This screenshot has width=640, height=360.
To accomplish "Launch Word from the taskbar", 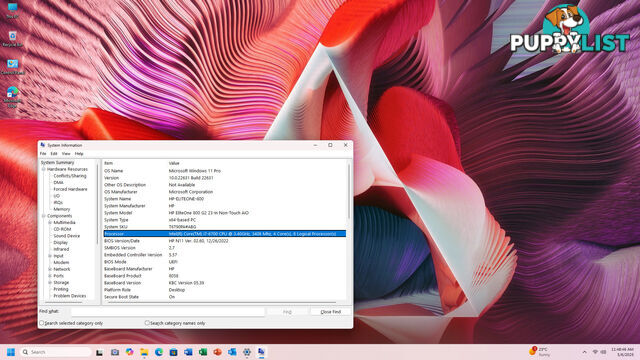I will coord(188,352).
